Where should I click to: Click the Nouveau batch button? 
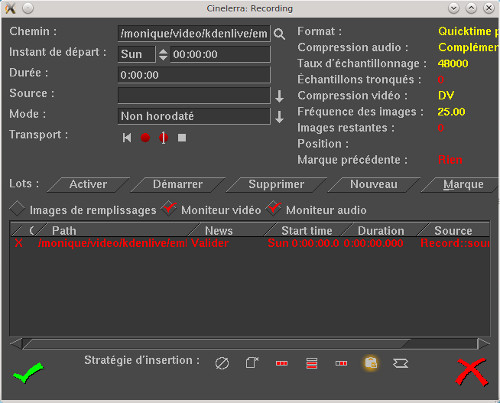pyautogui.click(x=374, y=185)
